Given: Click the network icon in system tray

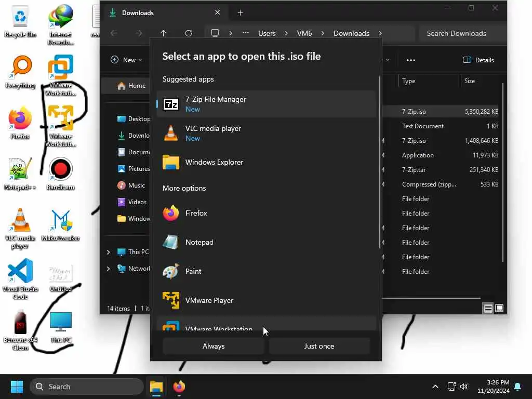Looking at the screenshot, I should click(451, 387).
